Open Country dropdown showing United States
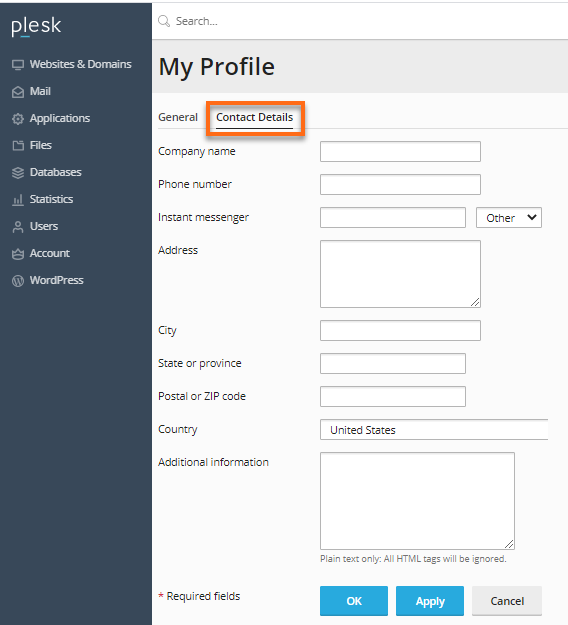 (x=434, y=430)
